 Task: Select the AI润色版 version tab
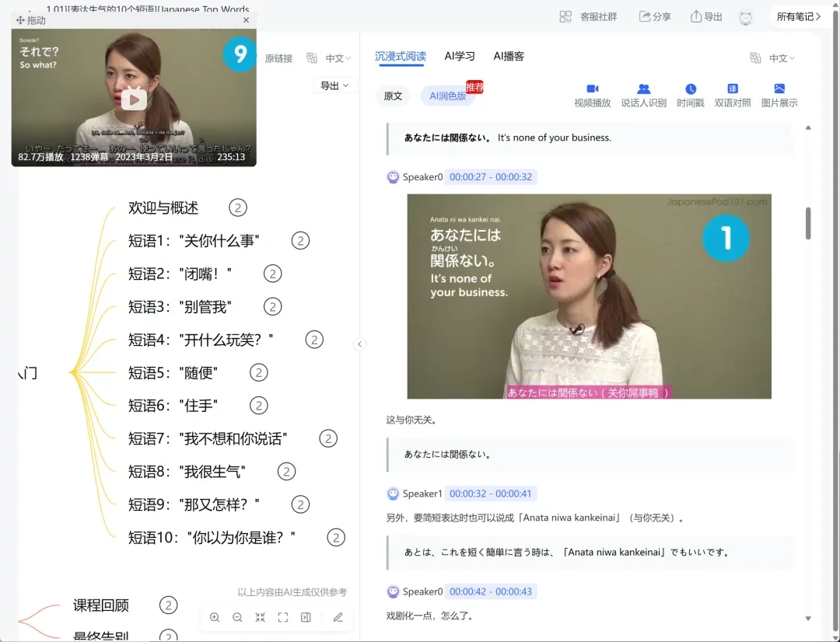pyautogui.click(x=448, y=96)
